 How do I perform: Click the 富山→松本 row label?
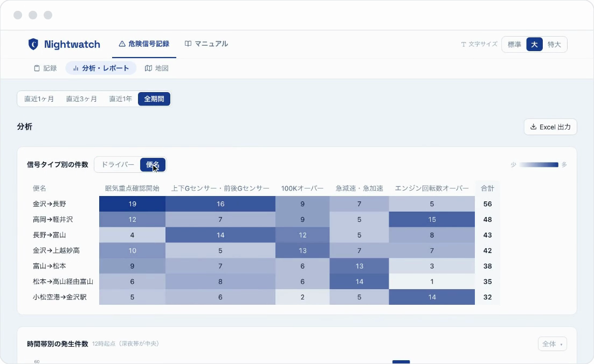click(49, 266)
